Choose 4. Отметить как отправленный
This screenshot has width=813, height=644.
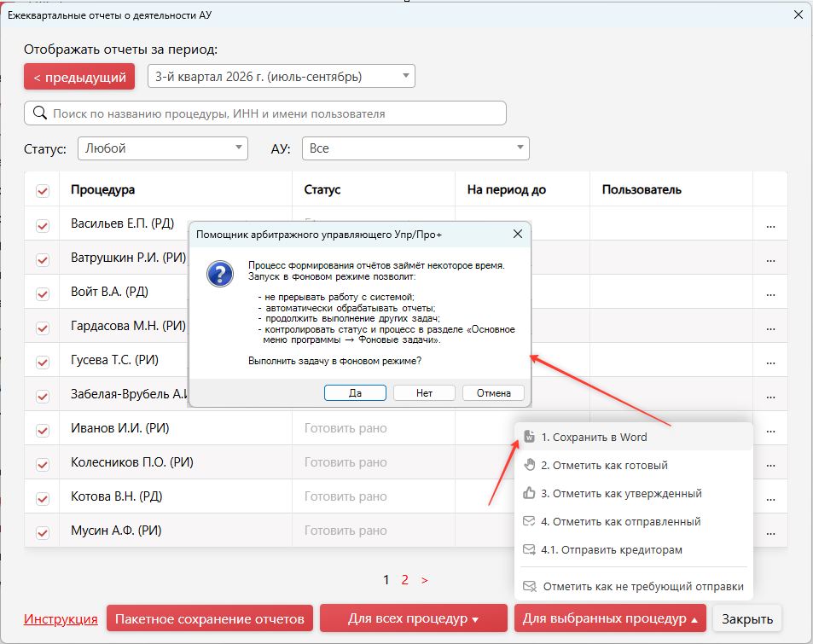point(634,521)
